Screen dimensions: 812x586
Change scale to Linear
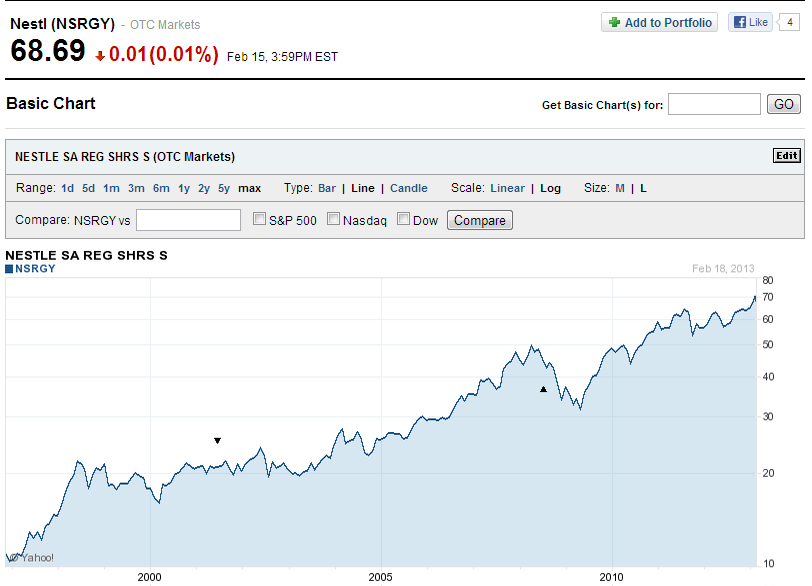[x=508, y=188]
